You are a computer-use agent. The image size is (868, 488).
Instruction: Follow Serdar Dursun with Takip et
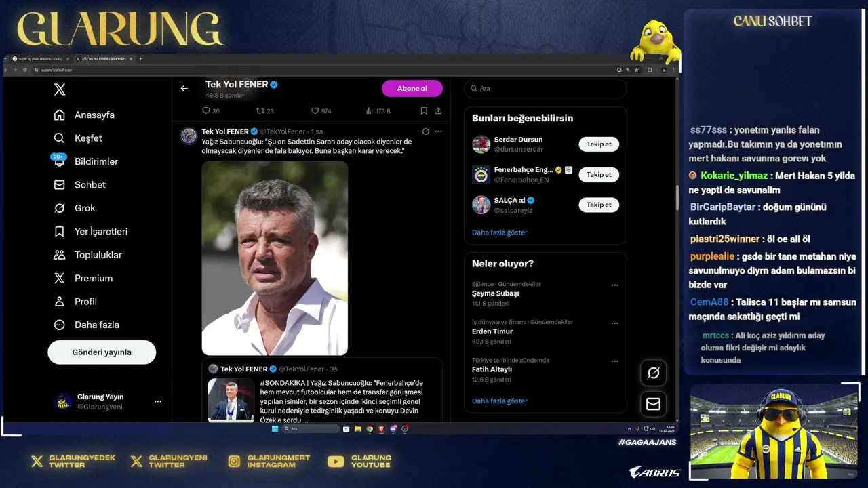click(x=599, y=144)
